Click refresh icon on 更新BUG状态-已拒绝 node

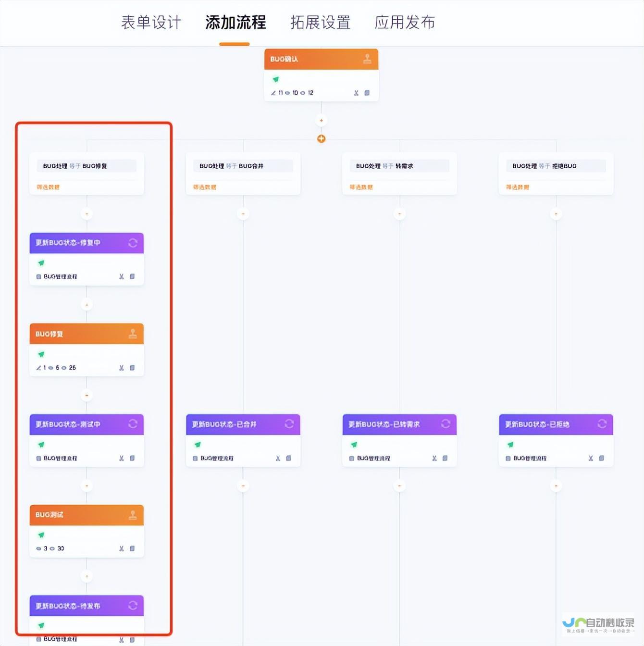[x=602, y=424]
